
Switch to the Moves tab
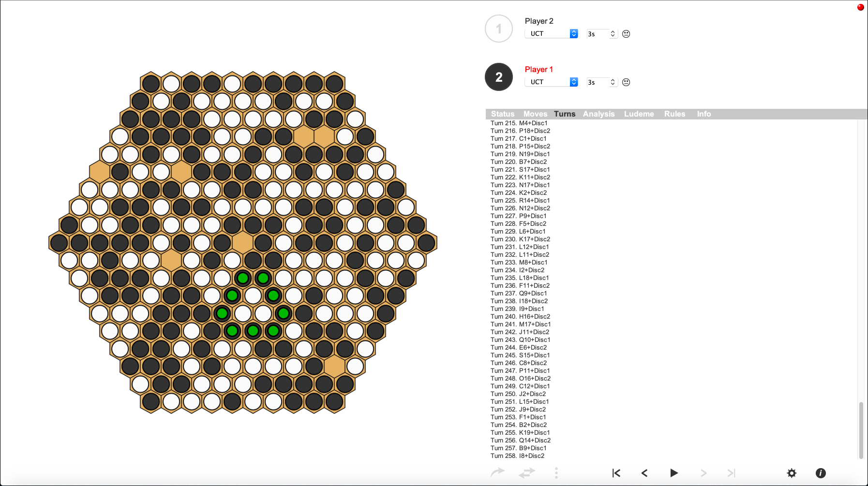click(535, 114)
